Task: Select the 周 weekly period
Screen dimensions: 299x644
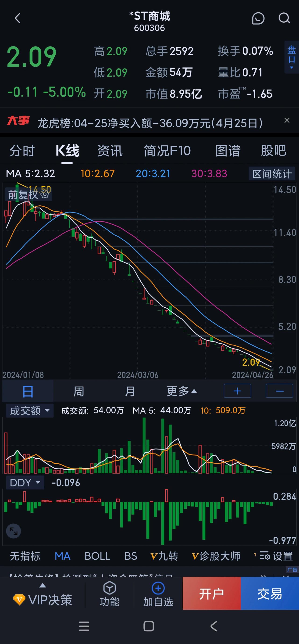Action: tap(79, 391)
